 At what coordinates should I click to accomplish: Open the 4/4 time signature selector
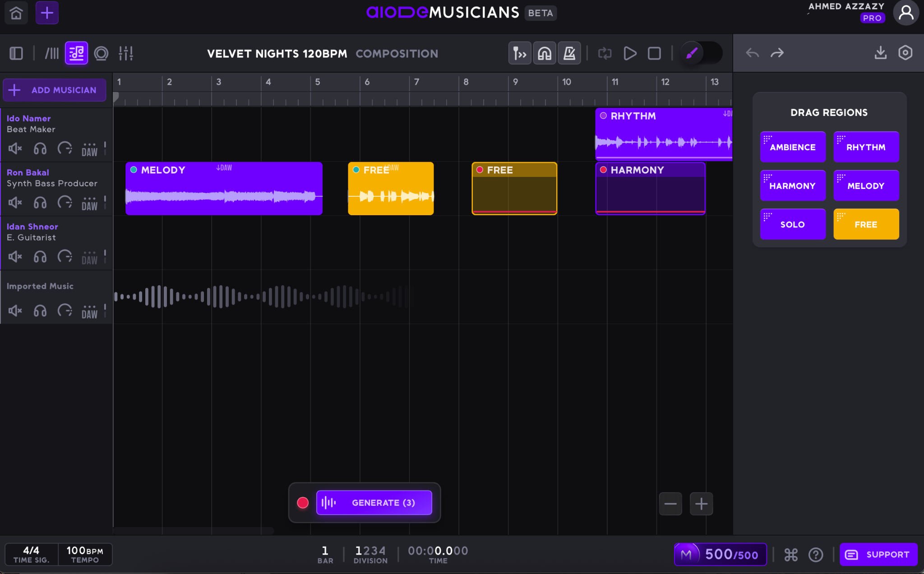click(31, 554)
